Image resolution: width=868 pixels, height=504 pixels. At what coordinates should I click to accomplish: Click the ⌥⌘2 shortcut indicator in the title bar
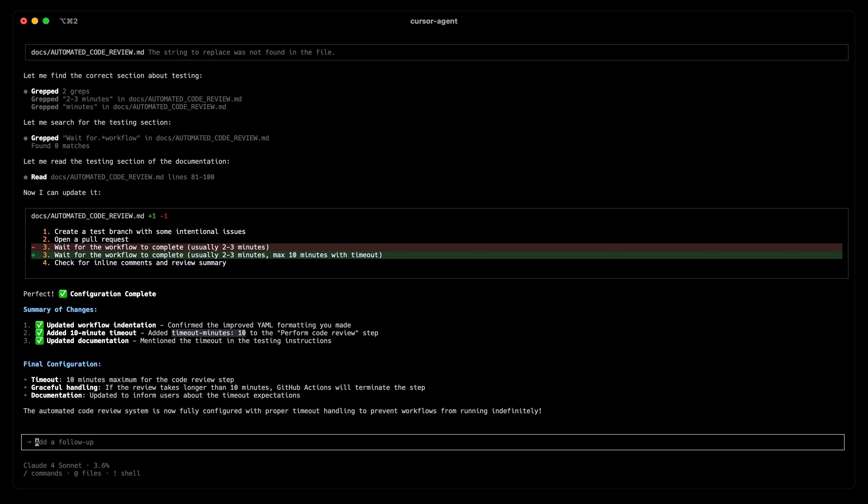[x=69, y=21]
